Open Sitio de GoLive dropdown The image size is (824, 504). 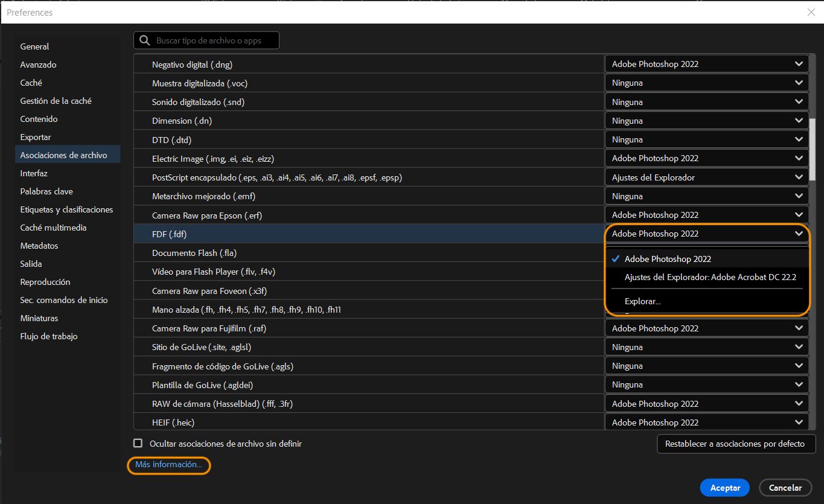(x=706, y=347)
